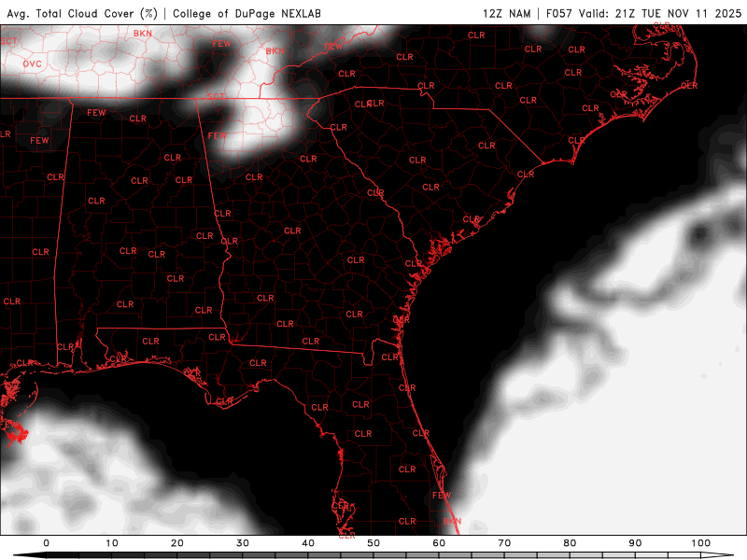
Task: Click the colorbar label "10"
Action: click(111, 543)
